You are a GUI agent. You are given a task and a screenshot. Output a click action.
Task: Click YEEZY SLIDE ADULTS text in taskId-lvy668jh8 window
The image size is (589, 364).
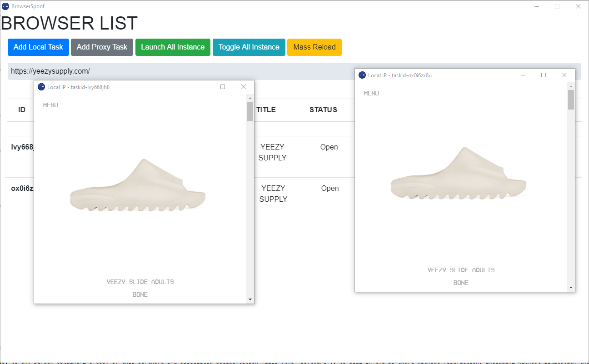click(x=140, y=282)
